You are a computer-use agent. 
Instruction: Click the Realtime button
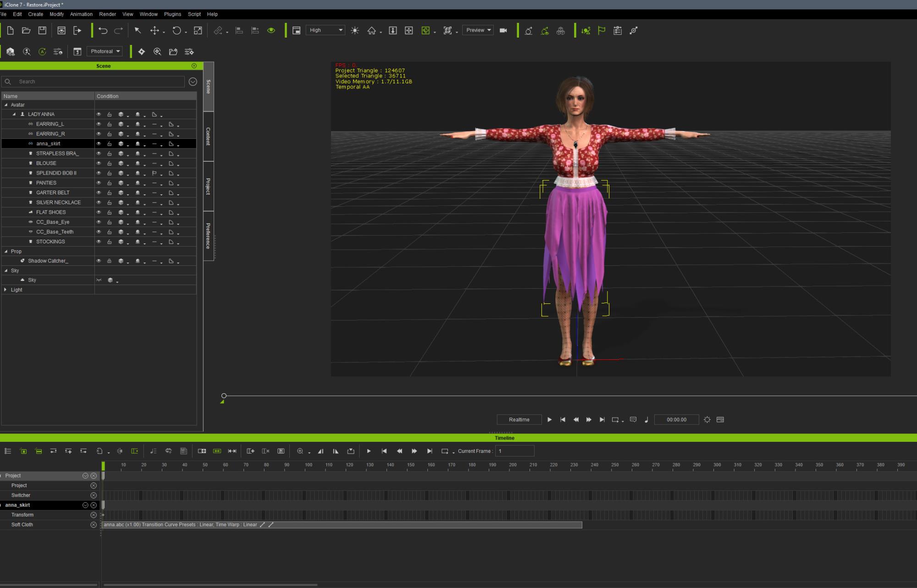pyautogui.click(x=519, y=419)
